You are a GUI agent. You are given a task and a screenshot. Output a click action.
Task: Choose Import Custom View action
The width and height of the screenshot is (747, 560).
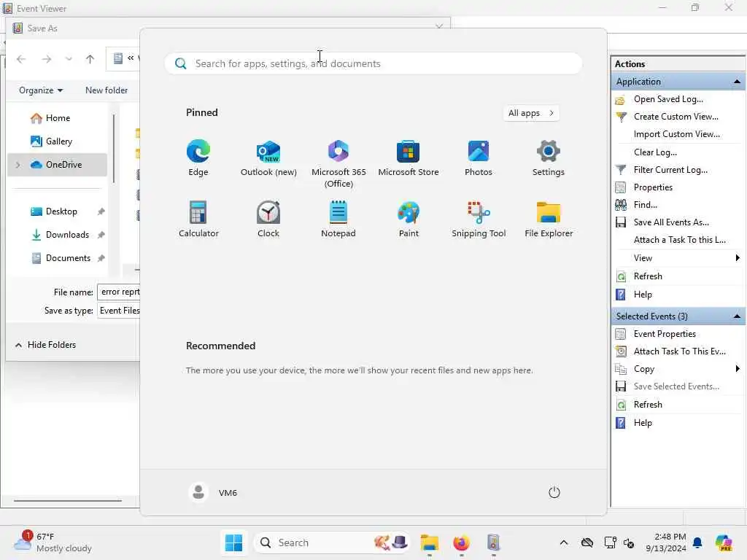pyautogui.click(x=676, y=134)
